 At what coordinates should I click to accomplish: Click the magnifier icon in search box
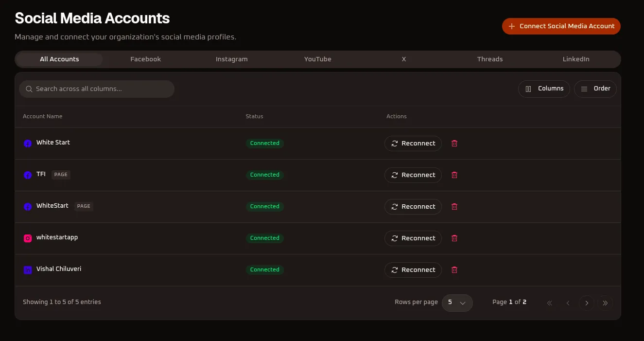(29, 89)
